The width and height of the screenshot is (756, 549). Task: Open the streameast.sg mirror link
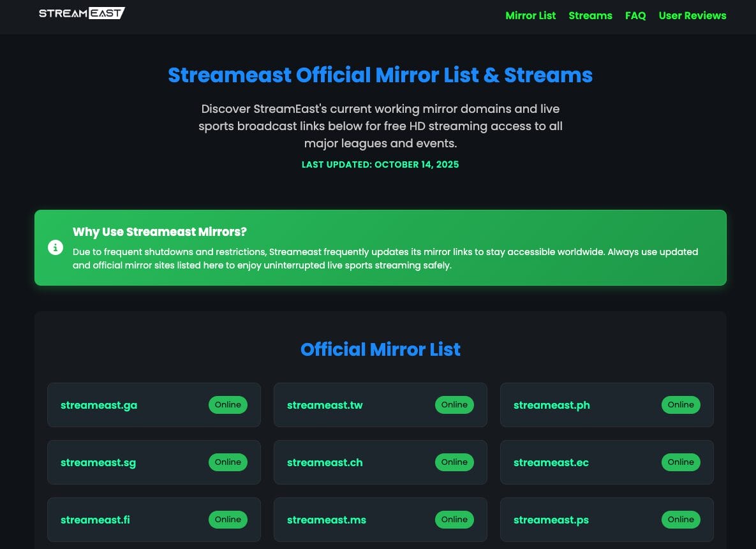98,462
